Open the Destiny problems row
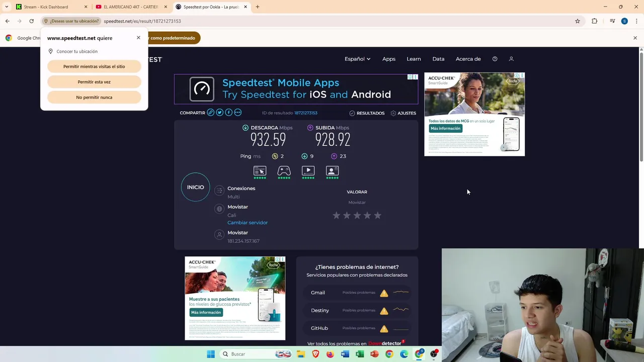Screen dimensions: 644x362 [357, 310]
